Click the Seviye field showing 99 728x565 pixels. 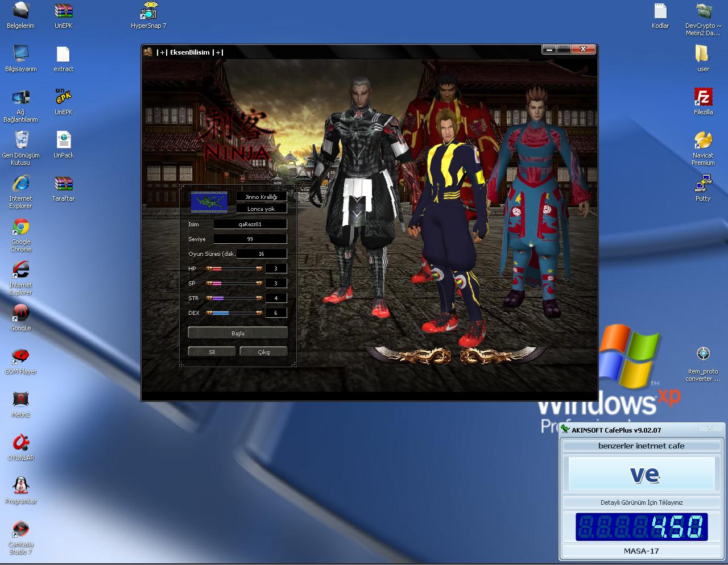[250, 239]
